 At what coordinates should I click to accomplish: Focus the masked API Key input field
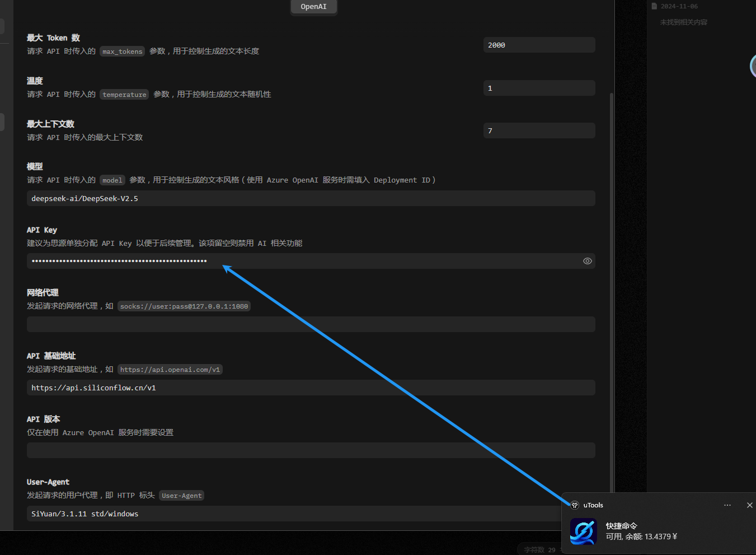click(311, 261)
